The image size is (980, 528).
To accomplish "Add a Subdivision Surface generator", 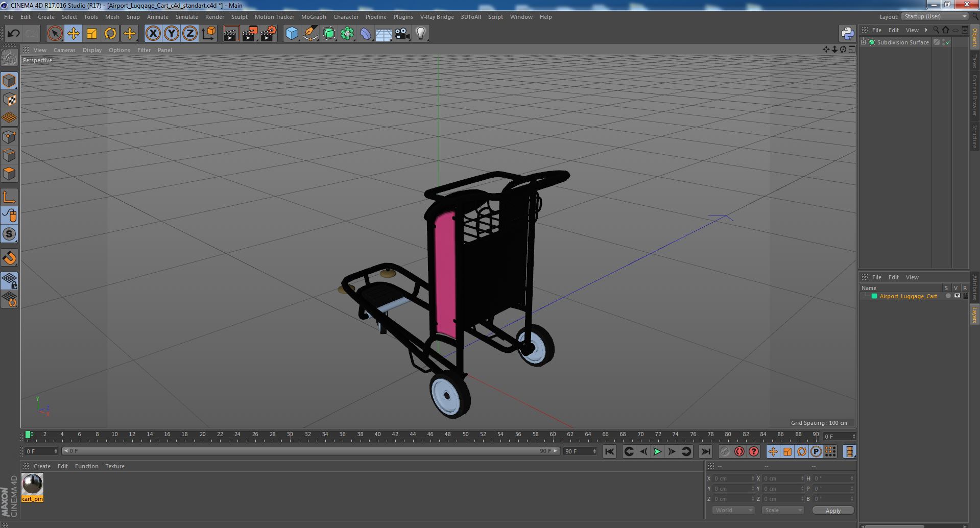I will coord(329,34).
